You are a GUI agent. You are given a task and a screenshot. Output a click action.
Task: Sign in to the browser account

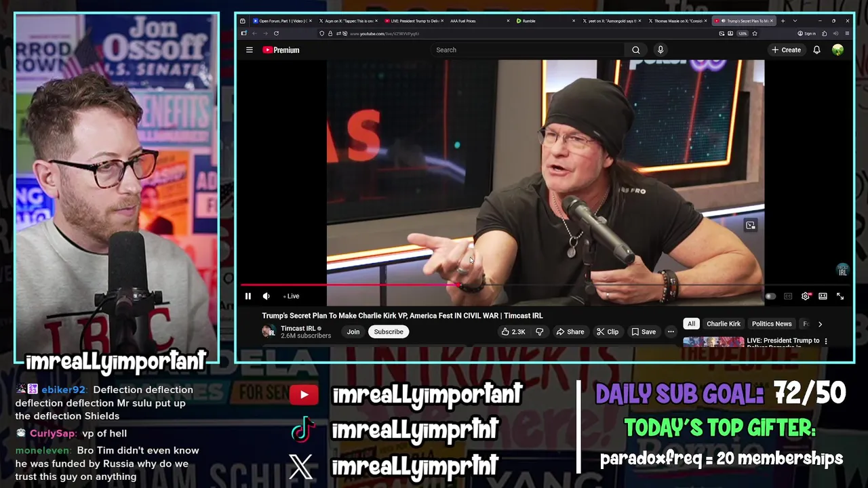[x=806, y=33]
